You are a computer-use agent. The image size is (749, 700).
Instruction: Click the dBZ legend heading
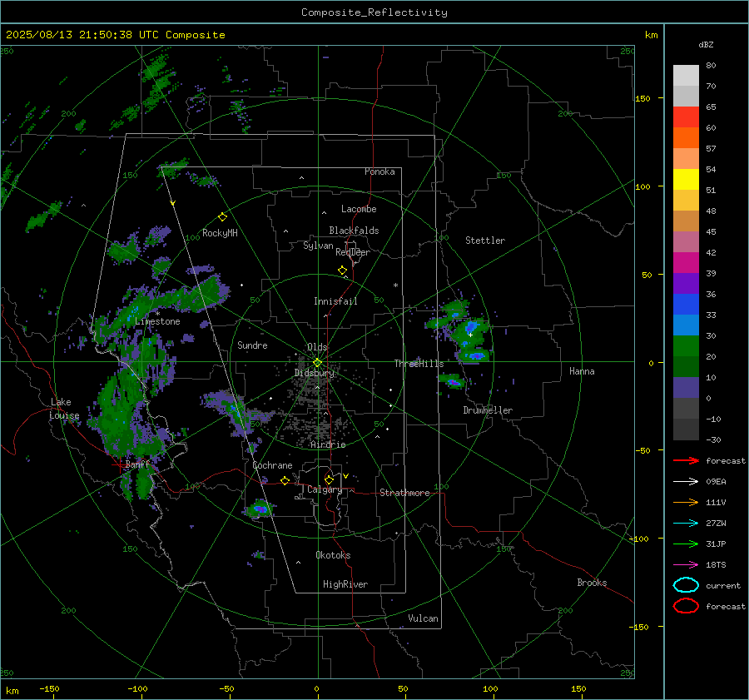point(706,45)
